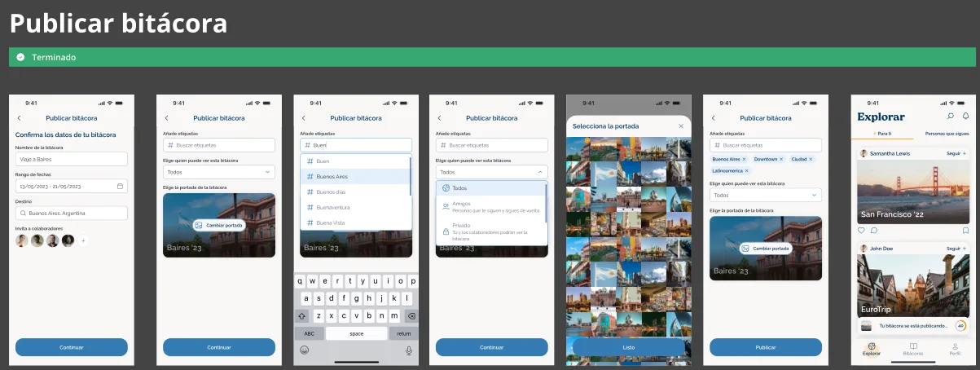The width and height of the screenshot is (980, 370).
Task: Click Samantha Lewis's profile avatar
Action: [x=864, y=153]
